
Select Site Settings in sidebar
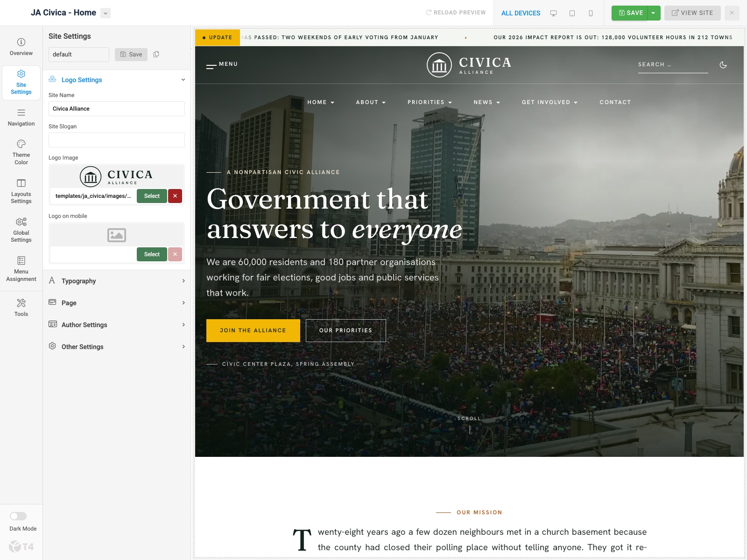click(x=21, y=82)
